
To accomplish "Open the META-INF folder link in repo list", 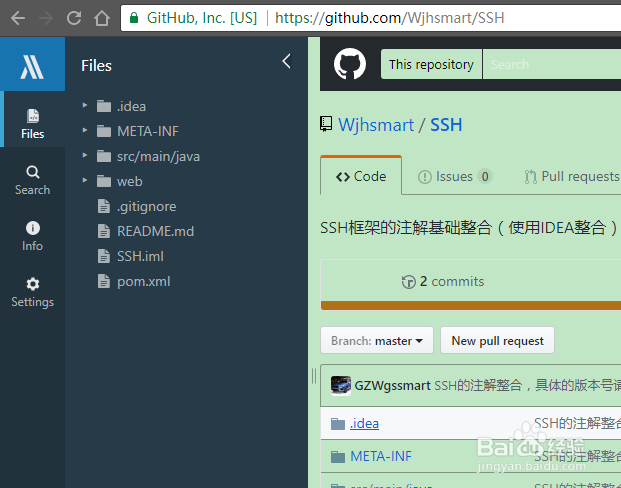I will pyautogui.click(x=381, y=456).
